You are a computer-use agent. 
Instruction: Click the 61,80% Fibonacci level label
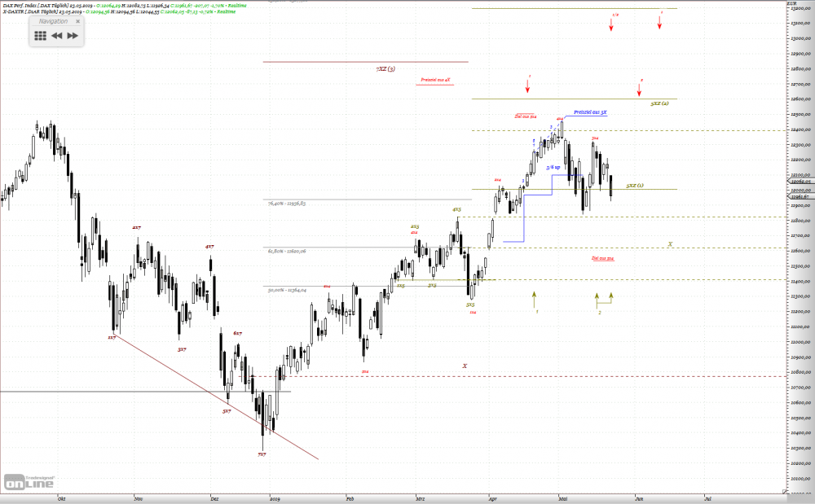(287, 252)
